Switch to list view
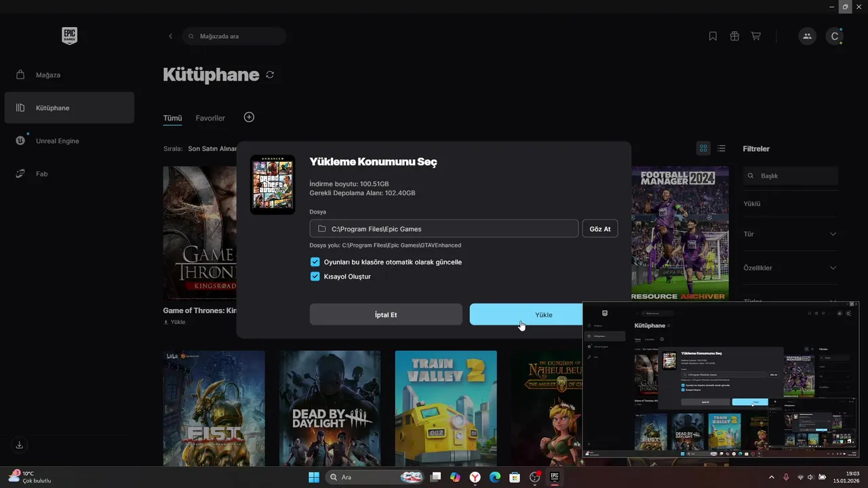This screenshot has height=488, width=868. [721, 148]
